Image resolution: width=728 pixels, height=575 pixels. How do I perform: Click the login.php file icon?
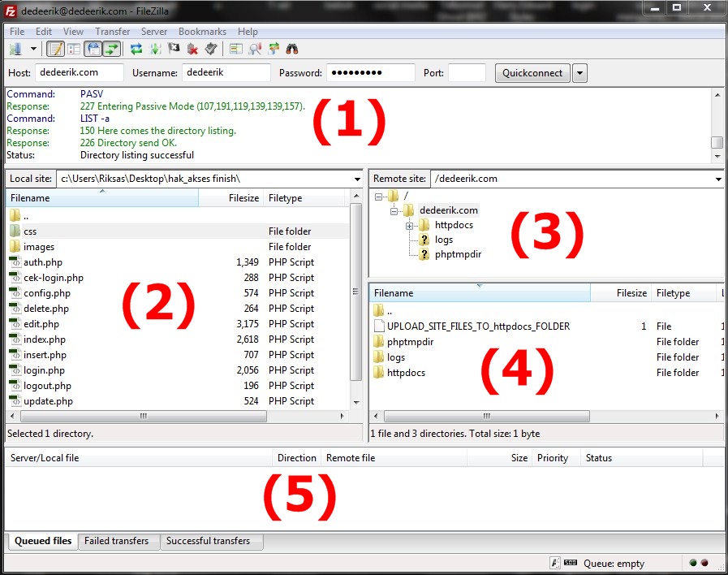[x=15, y=370]
